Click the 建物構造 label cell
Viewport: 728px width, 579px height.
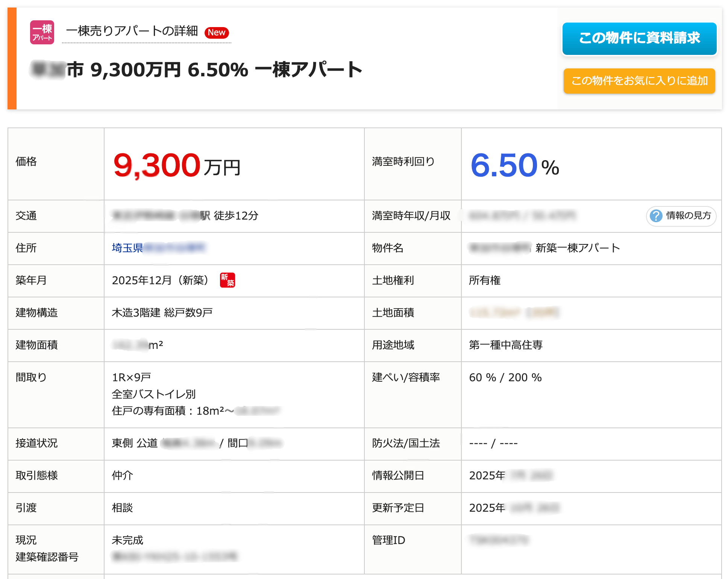[x=56, y=313]
